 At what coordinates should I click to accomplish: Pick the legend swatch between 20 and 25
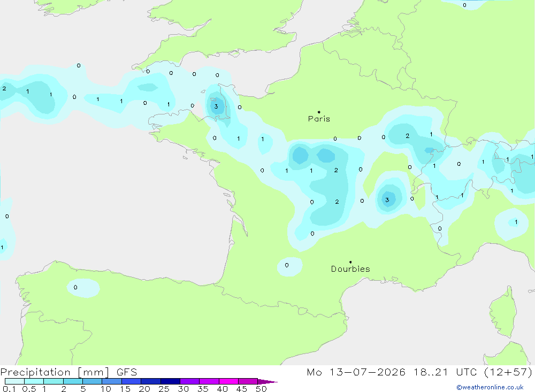point(150,381)
